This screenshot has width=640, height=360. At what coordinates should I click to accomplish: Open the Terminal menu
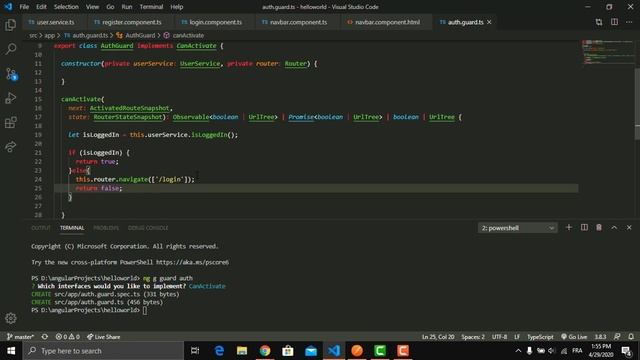(x=151, y=7)
